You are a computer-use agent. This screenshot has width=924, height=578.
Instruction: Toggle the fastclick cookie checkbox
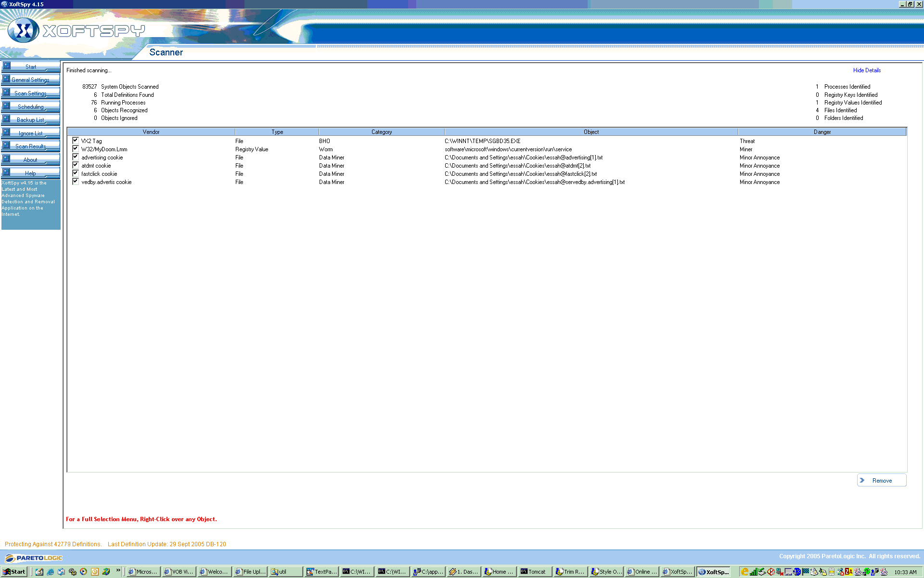tap(76, 173)
